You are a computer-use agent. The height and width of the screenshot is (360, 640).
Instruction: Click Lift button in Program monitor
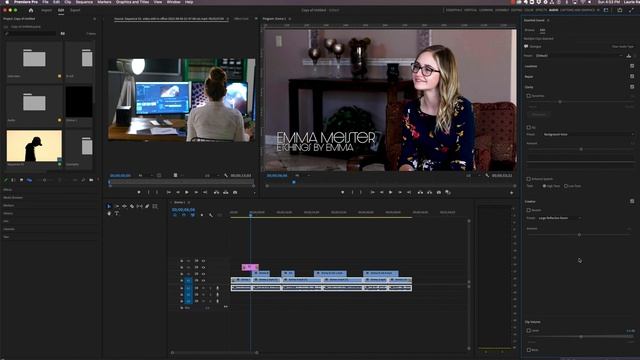point(420,192)
